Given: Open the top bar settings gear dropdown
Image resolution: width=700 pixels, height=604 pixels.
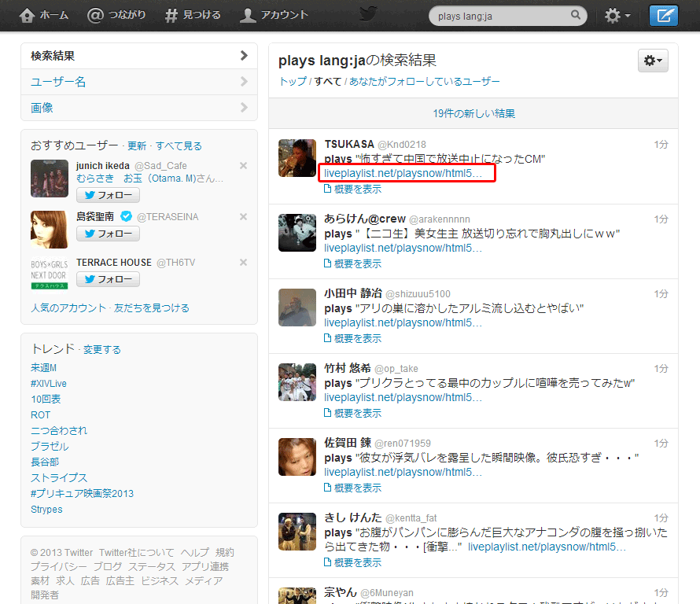Looking at the screenshot, I should tap(617, 16).
